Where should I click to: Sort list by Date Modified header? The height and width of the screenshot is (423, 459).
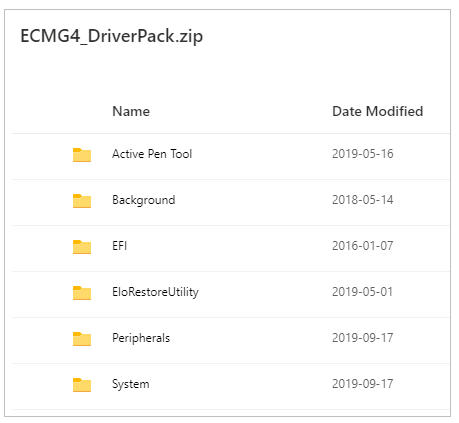[x=378, y=111]
